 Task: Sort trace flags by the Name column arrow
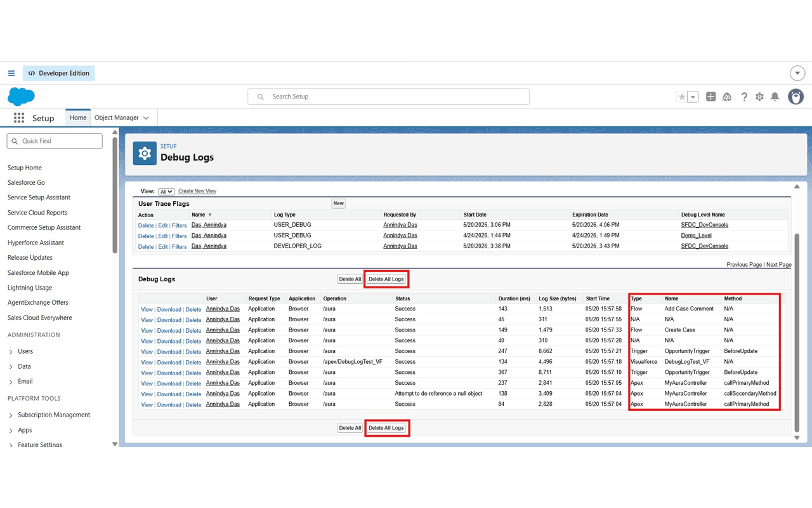point(210,215)
